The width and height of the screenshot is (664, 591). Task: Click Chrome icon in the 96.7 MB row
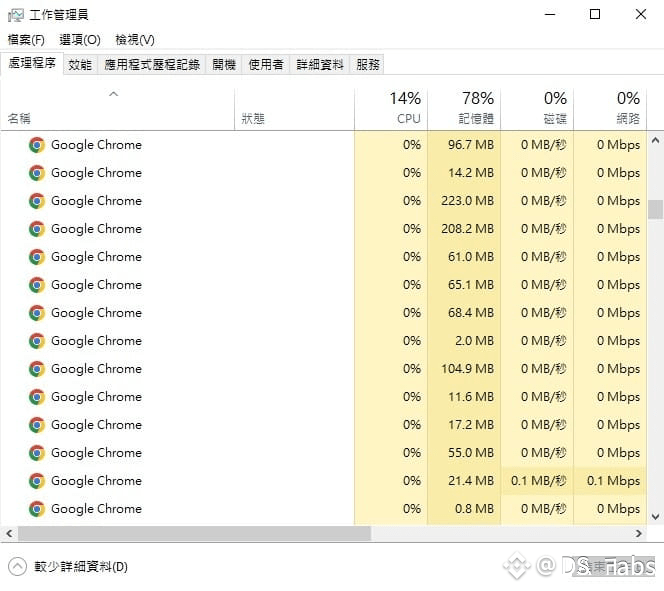point(37,145)
